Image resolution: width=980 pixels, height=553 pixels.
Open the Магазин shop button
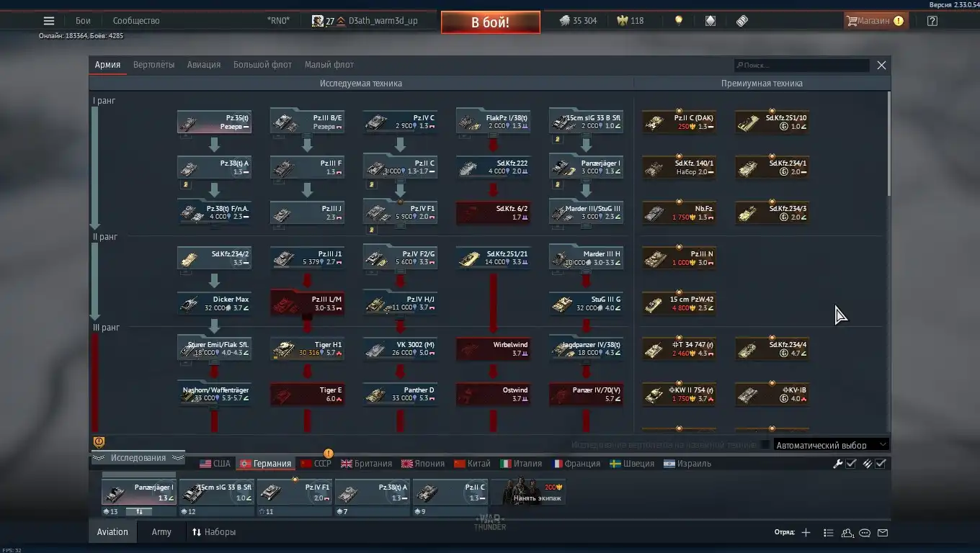(875, 21)
